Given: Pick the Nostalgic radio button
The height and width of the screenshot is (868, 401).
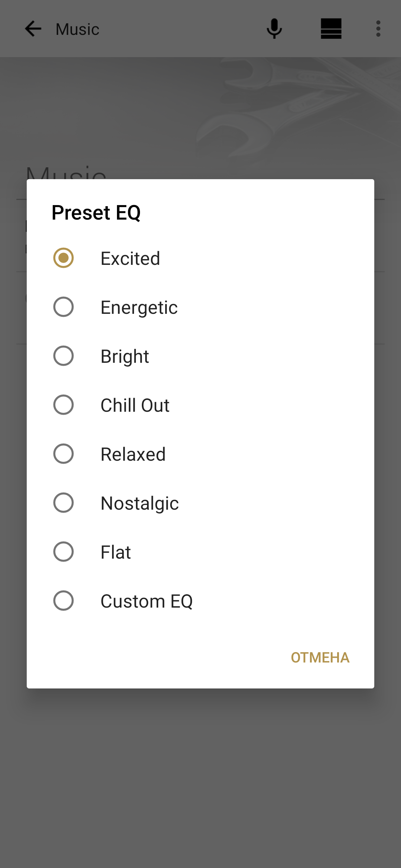Looking at the screenshot, I should click(63, 503).
